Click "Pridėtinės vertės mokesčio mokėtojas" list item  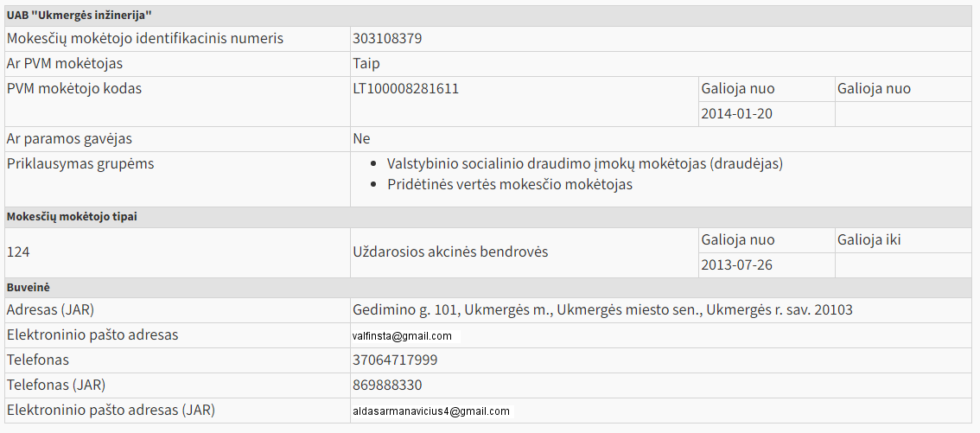point(510,185)
